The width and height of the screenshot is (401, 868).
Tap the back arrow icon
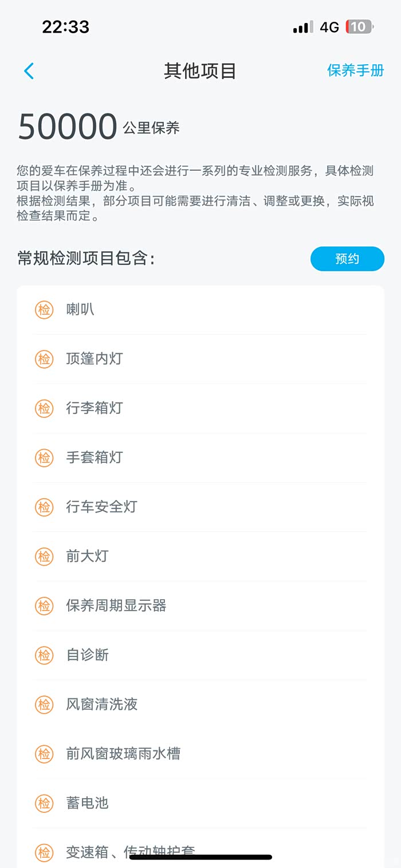pyautogui.click(x=29, y=71)
